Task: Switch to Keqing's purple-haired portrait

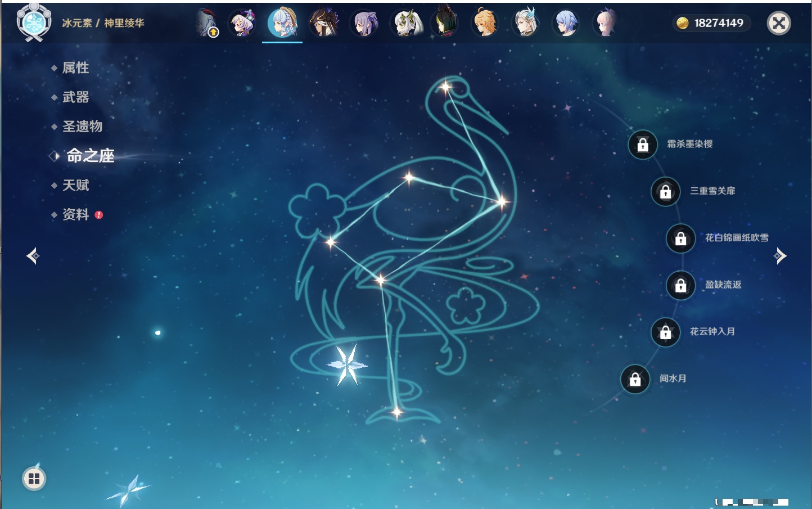Action: (x=364, y=23)
